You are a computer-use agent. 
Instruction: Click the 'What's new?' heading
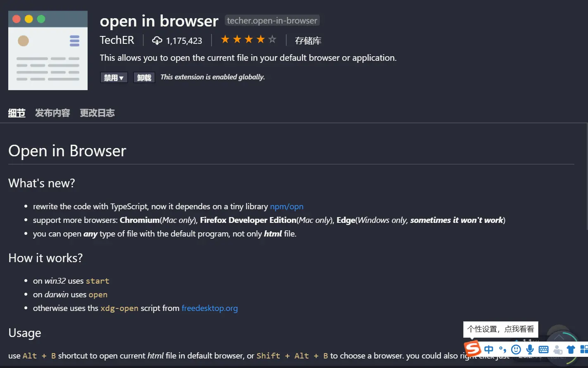pyautogui.click(x=42, y=183)
